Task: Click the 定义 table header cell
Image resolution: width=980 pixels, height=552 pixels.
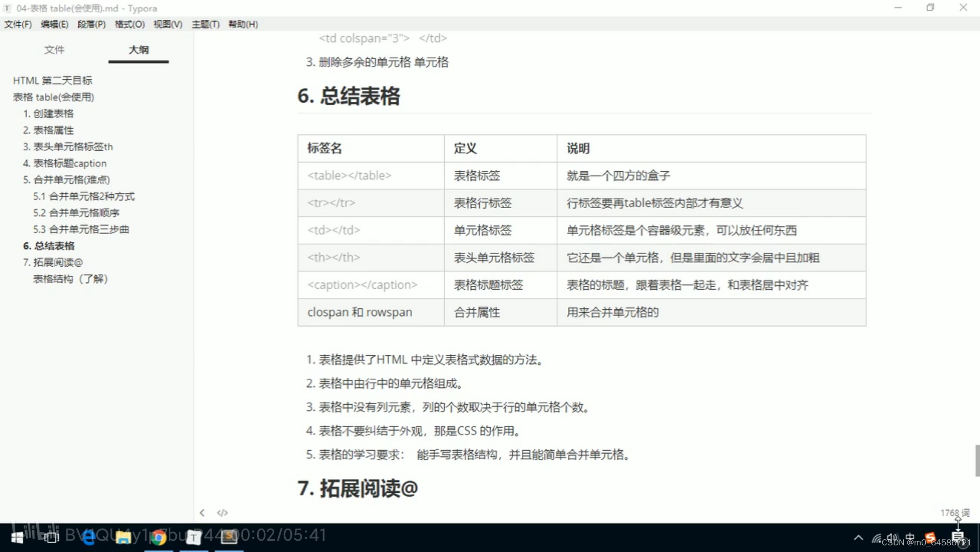Action: click(x=500, y=148)
